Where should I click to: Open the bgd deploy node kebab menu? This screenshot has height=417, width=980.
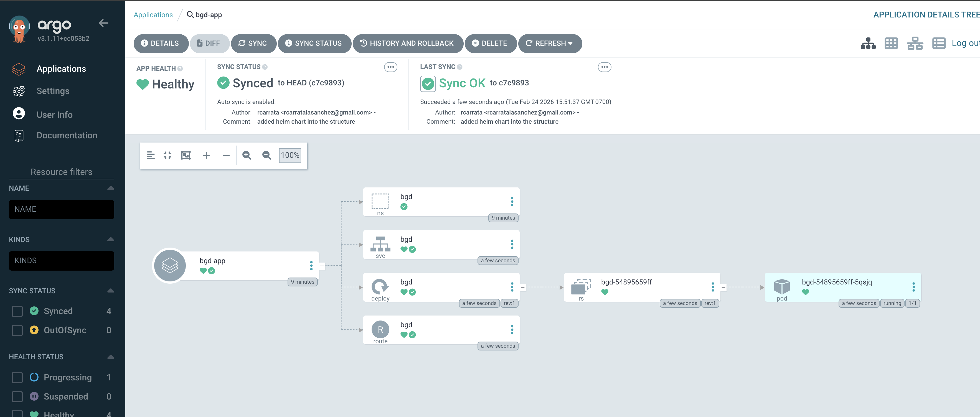click(512, 287)
